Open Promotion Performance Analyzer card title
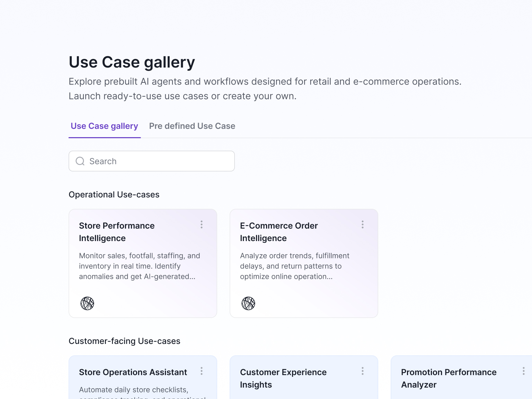532x399 pixels. pyautogui.click(x=449, y=379)
